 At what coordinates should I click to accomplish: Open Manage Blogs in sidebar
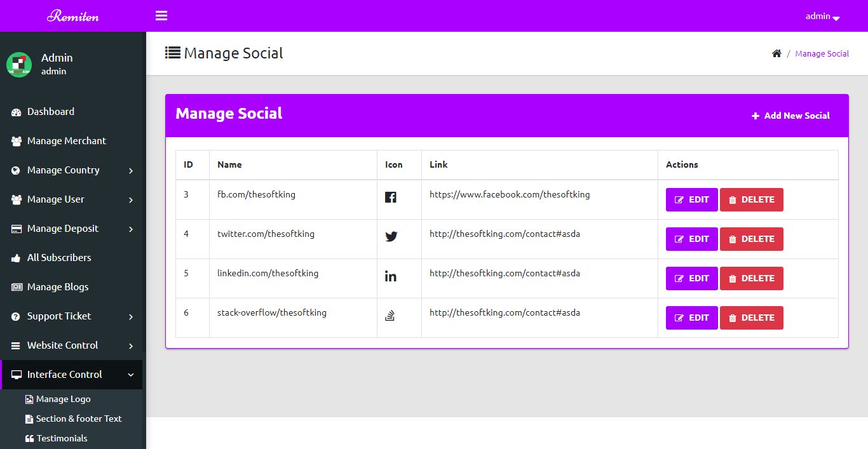coord(57,287)
